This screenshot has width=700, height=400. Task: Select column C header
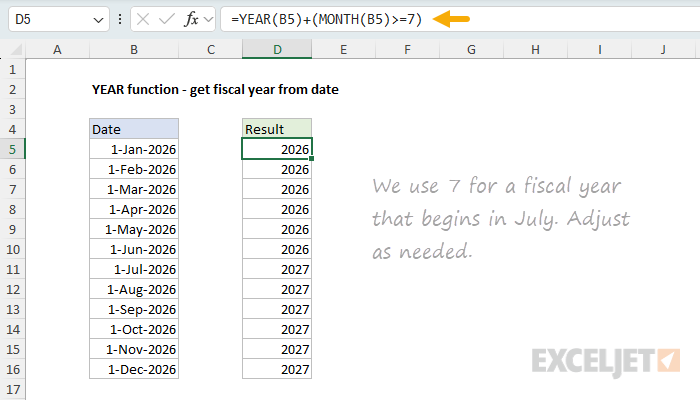tap(211, 50)
